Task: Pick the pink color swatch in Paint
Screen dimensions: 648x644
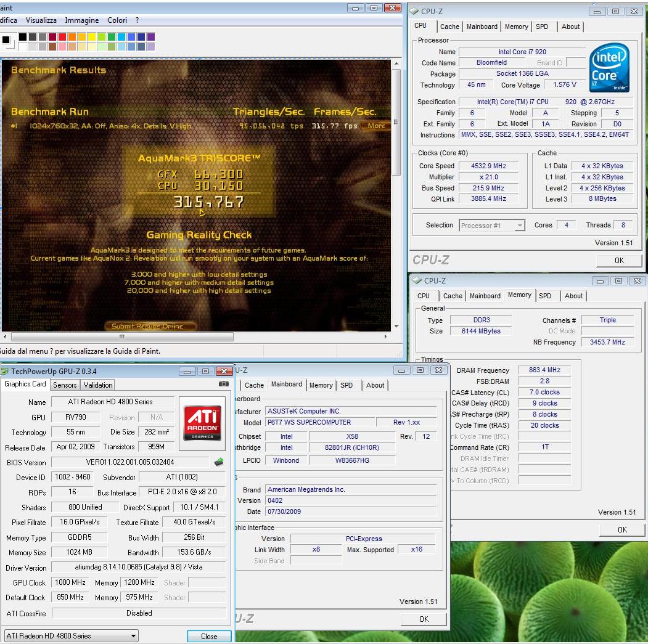Action: tap(62, 47)
